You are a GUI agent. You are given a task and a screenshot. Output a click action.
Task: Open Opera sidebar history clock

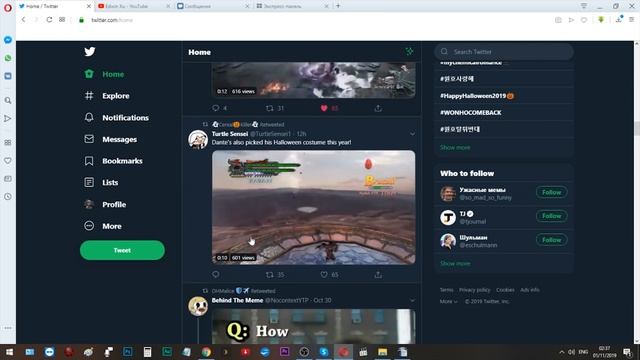coord(8,197)
